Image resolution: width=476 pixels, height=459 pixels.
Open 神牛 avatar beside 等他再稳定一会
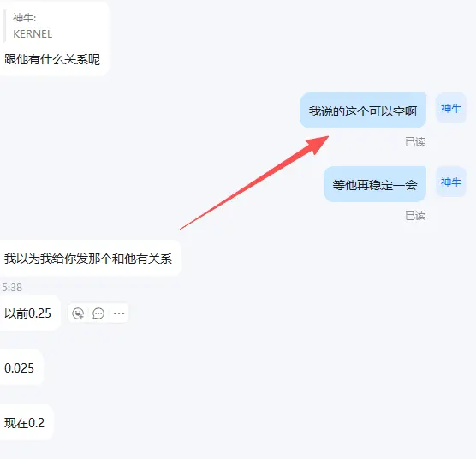coord(451,182)
